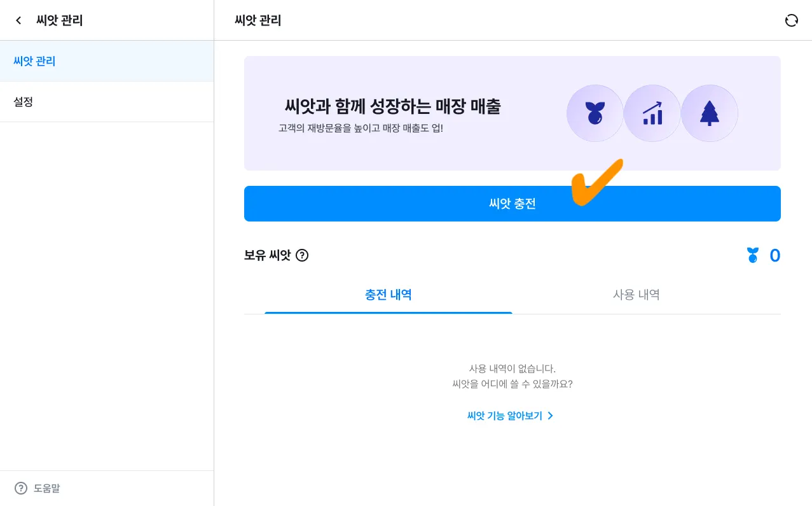This screenshot has height=506, width=812.
Task: Switch to the 사용 내역 tab
Action: 636,295
